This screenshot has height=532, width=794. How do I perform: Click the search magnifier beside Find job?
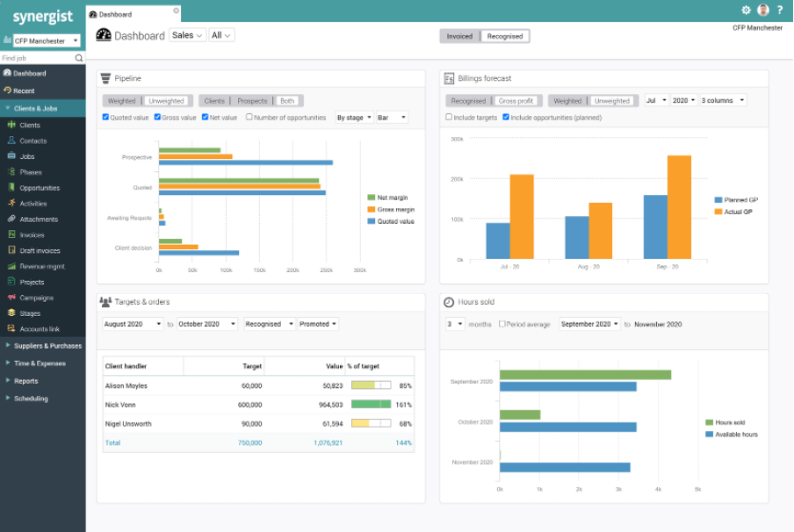(x=79, y=58)
